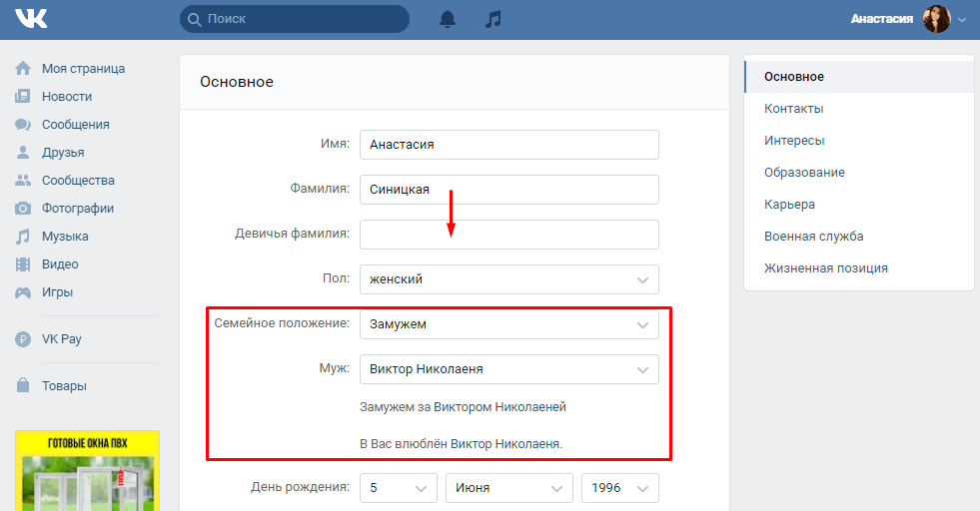980x511 pixels.
Task: Click the Готовые окна ПВХ ad banner
Action: 88,470
